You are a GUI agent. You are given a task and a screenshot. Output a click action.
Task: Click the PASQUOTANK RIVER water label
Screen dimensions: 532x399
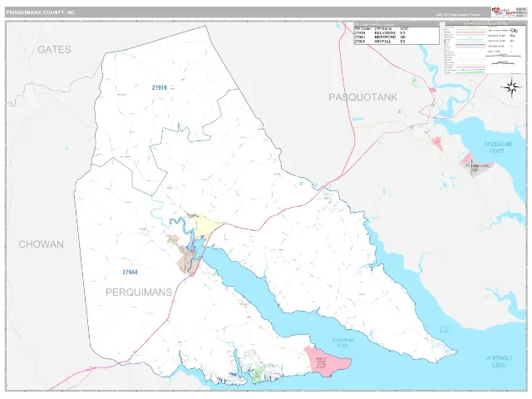click(498, 148)
